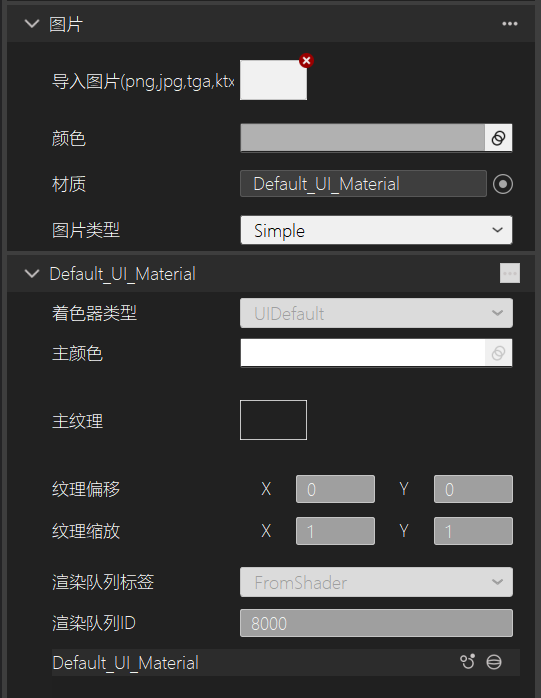Screen dimensions: 541x698
Task: Click the imported image thumbnail
Action: coord(273,80)
